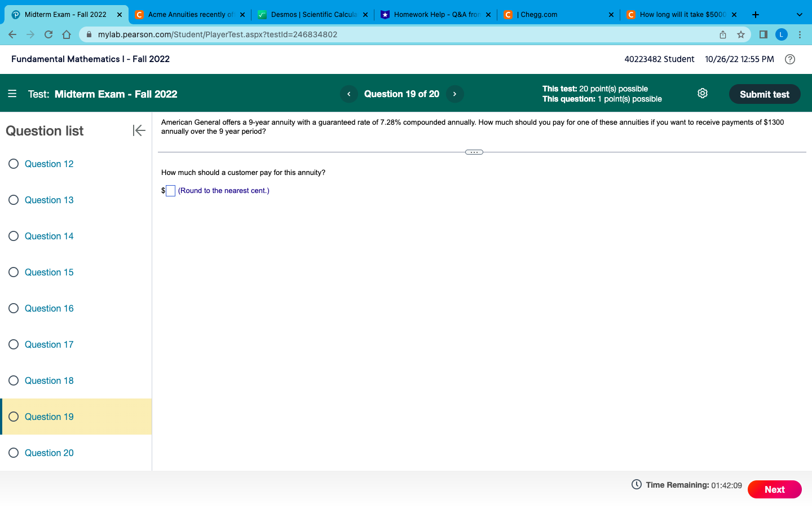Collapse the Question list panel
812x508 pixels.
[139, 130]
